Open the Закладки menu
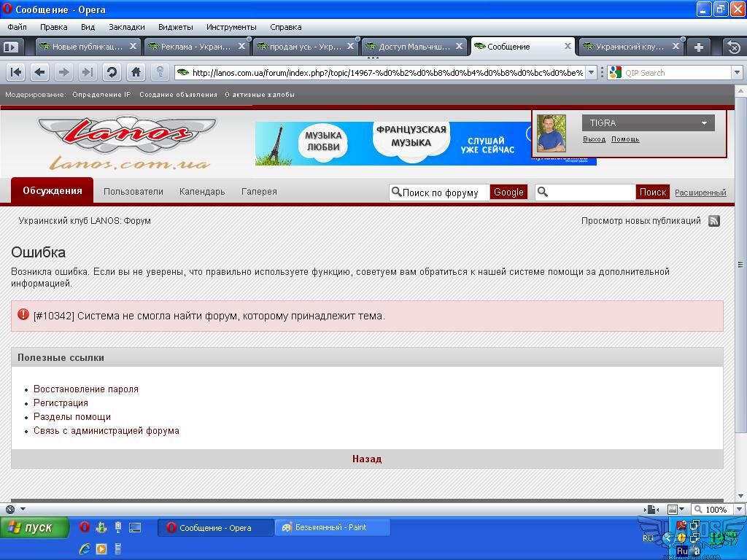Screen dimensions: 747x560 coord(126,27)
